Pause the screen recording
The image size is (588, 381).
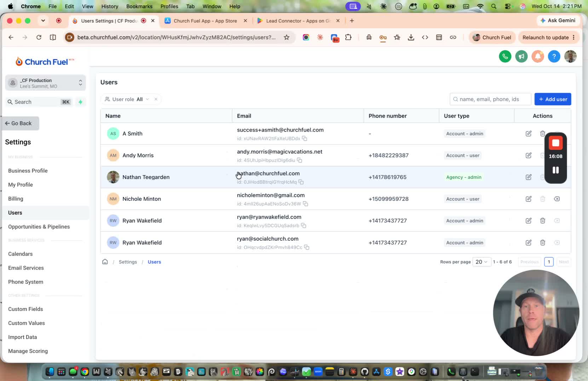click(x=555, y=170)
